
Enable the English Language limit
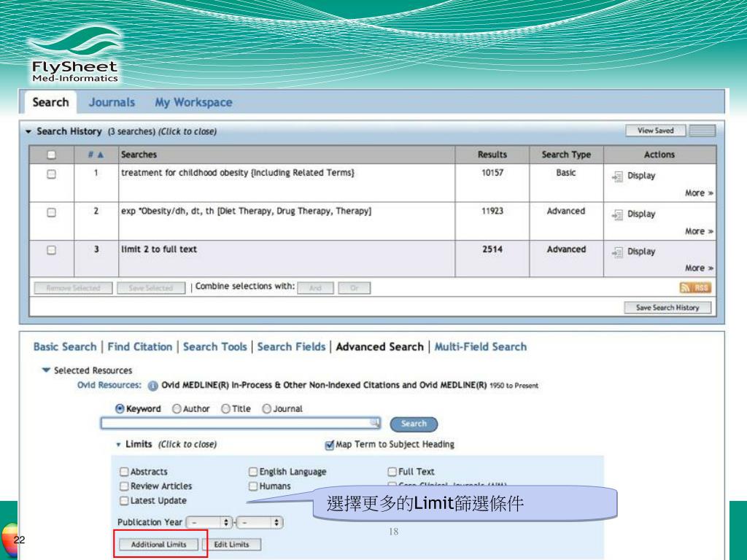[x=253, y=472]
